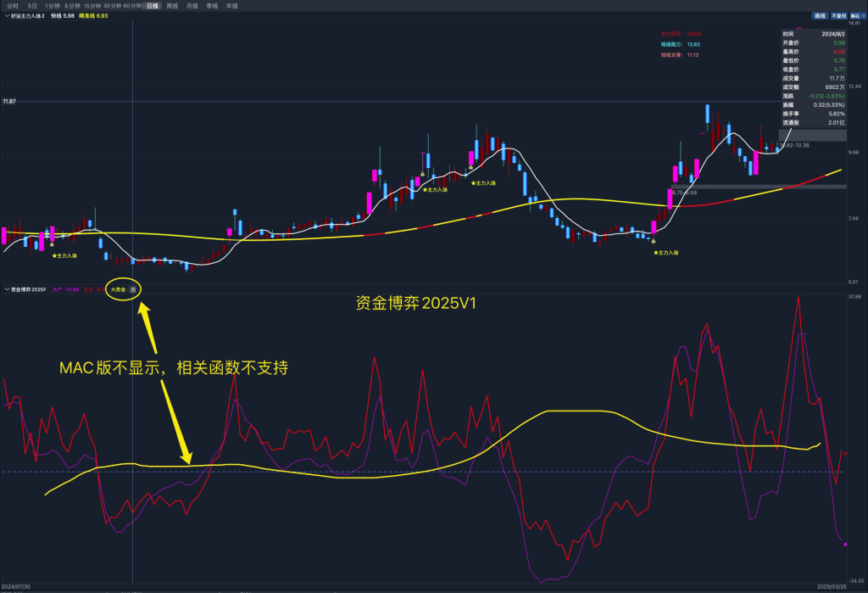868x593 pixels.
Task: Switch to 季线 quarterly chart
Action: pyautogui.click(x=212, y=6)
